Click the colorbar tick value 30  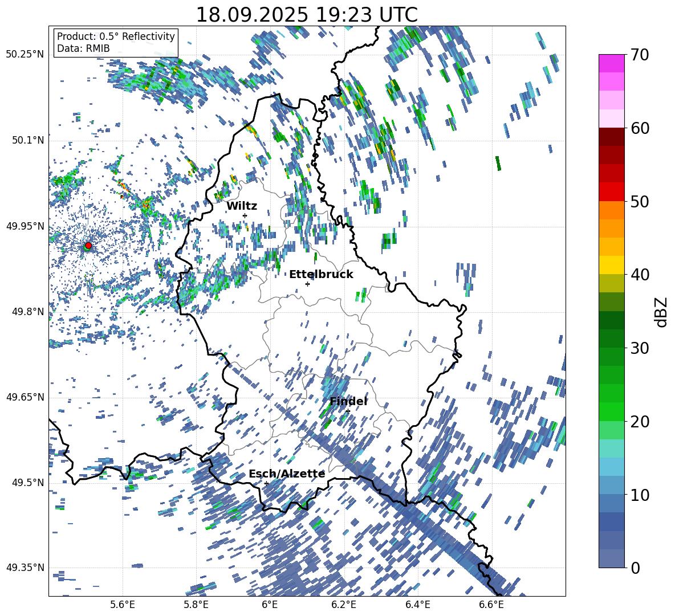640,348
